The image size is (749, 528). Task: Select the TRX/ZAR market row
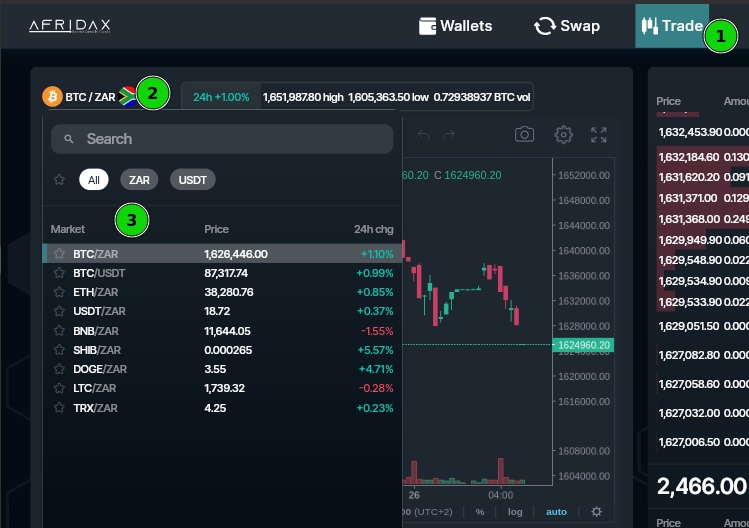[x=222, y=408]
